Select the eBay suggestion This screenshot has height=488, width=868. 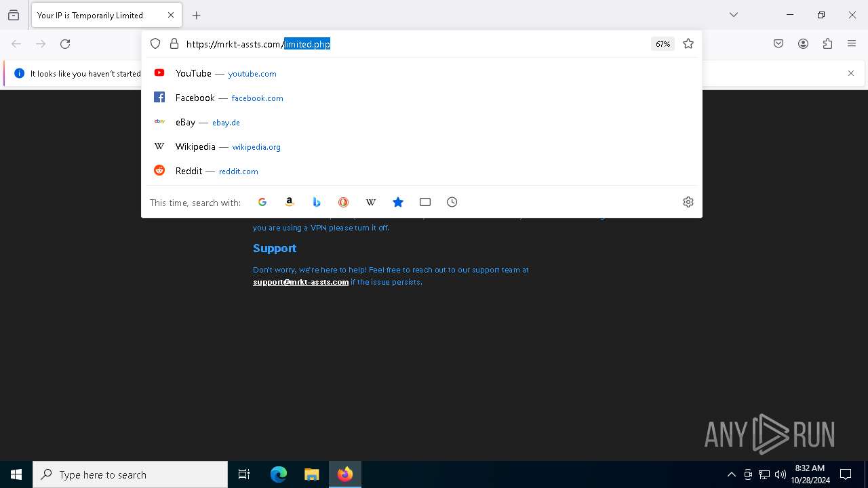[422, 122]
